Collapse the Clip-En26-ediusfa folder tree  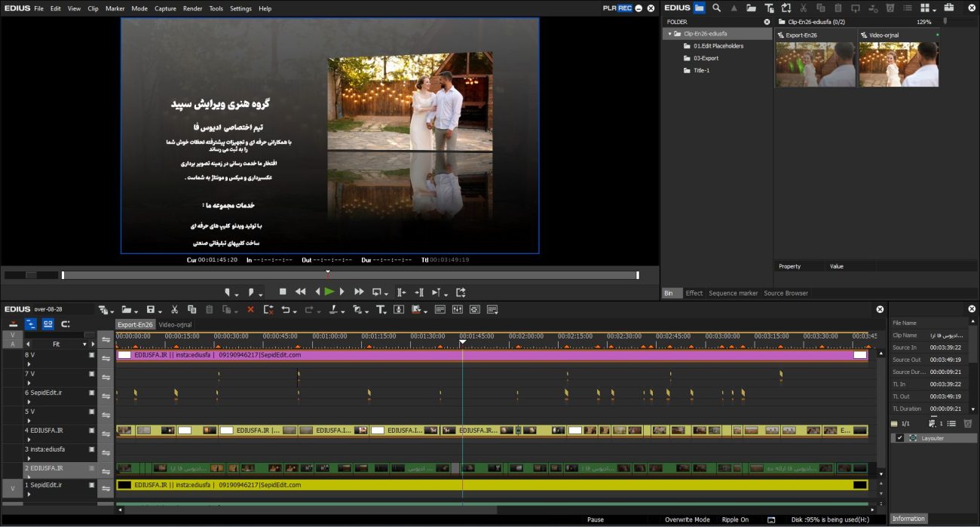(669, 34)
